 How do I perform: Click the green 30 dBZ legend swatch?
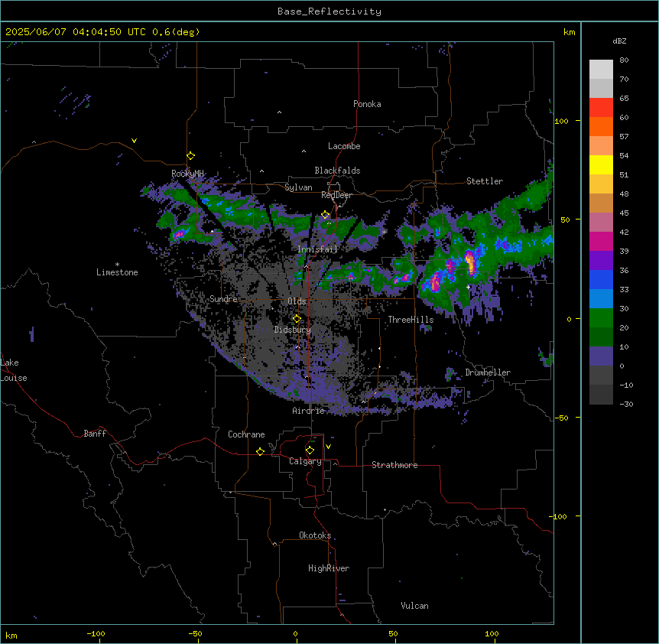[x=601, y=318]
